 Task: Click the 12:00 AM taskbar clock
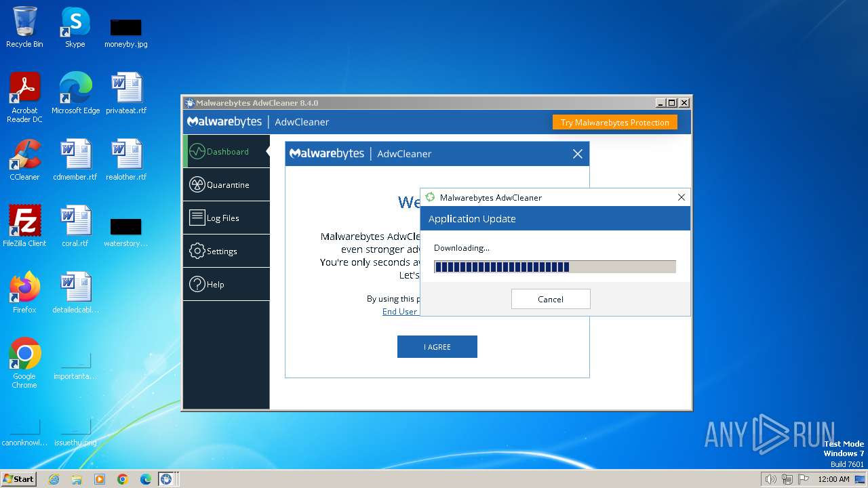(833, 479)
